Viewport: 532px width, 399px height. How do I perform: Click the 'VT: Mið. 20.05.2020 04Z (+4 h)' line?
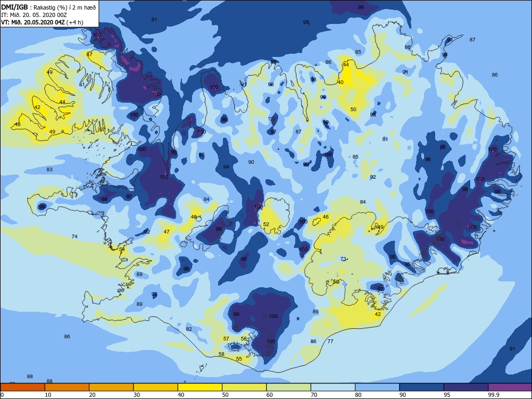tap(42, 22)
